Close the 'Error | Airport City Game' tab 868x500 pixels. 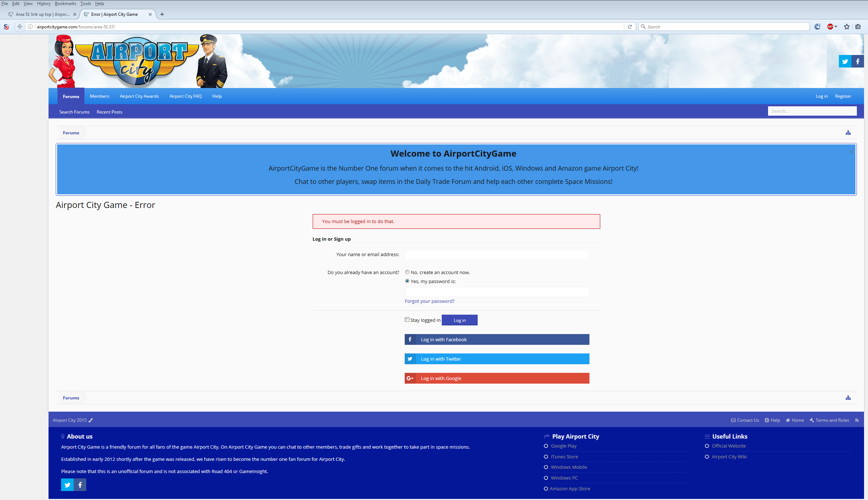(150, 14)
